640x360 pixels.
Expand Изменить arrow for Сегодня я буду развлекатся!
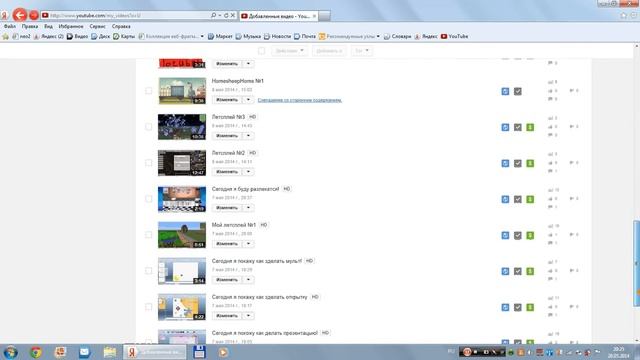click(248, 207)
